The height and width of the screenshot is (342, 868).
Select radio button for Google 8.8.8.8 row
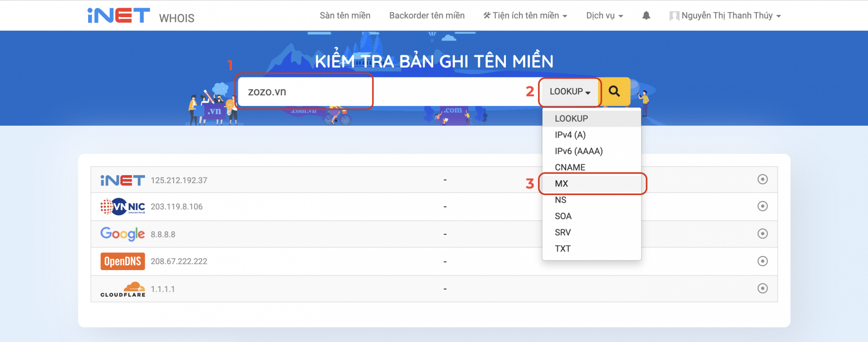tap(763, 234)
